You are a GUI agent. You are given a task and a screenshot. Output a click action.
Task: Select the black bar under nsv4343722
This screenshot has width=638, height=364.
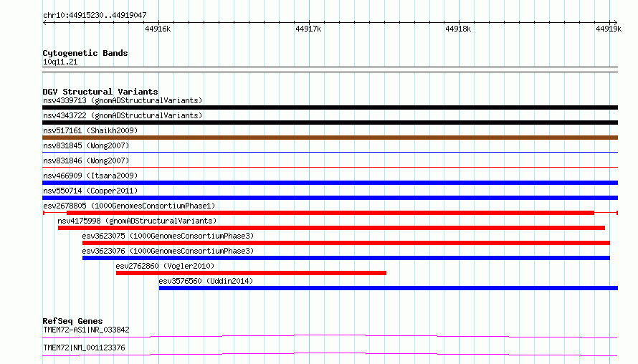(x=330, y=123)
